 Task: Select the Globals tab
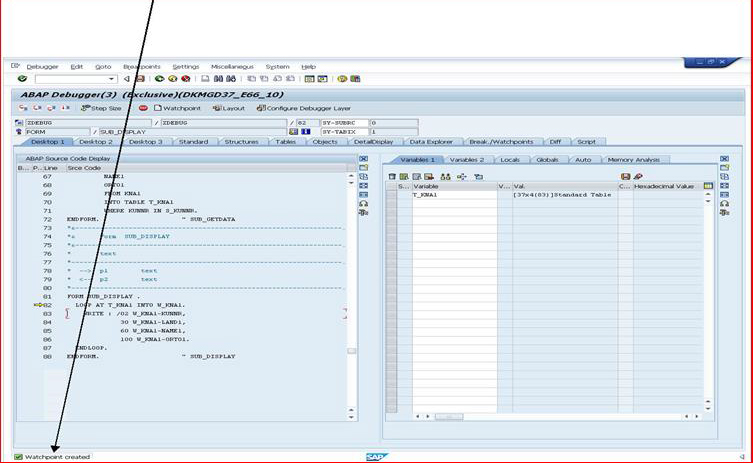[547, 159]
